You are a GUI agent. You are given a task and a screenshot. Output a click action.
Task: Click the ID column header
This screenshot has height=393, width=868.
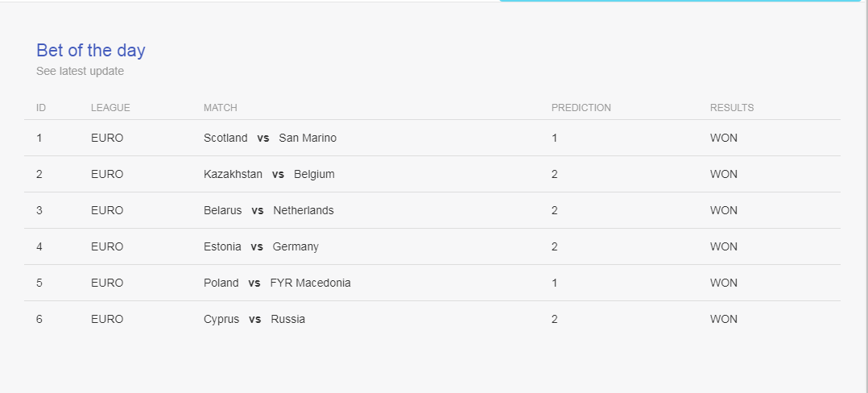41,107
